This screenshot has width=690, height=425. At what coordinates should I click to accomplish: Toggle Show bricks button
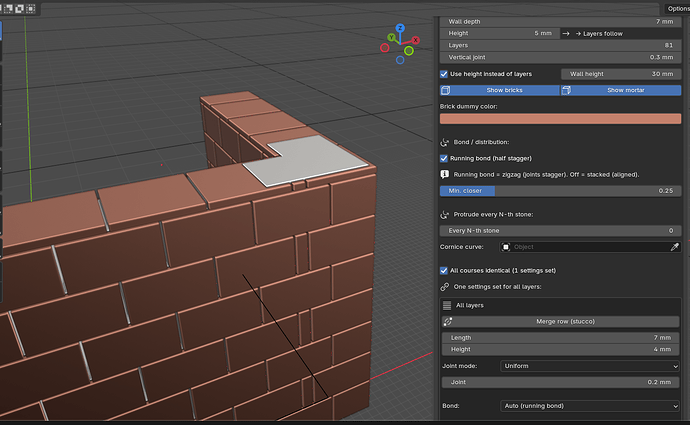[500, 90]
